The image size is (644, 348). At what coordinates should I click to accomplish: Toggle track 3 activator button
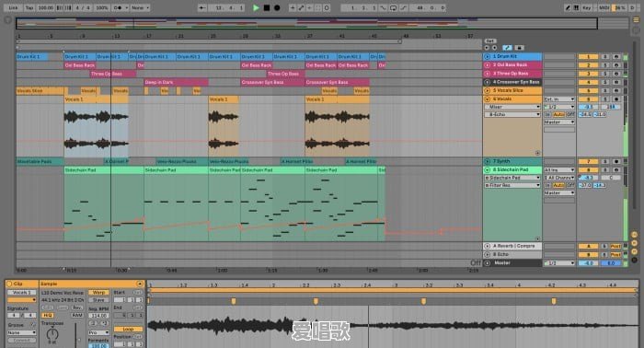[x=588, y=74]
